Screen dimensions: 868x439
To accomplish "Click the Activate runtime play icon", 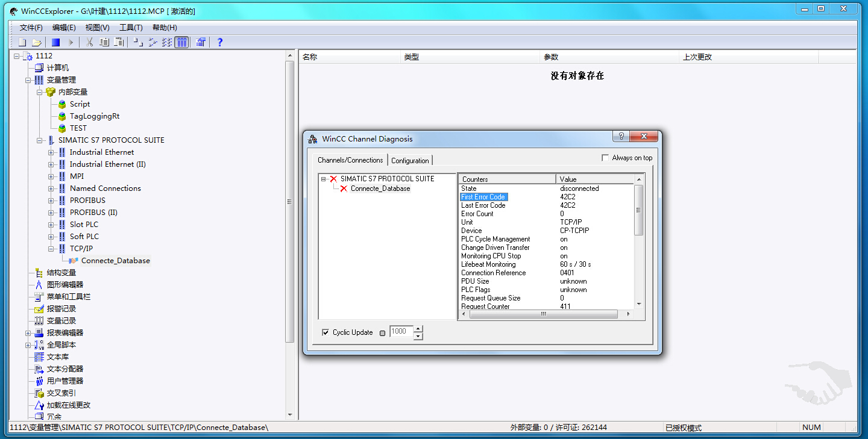I will click(x=71, y=42).
